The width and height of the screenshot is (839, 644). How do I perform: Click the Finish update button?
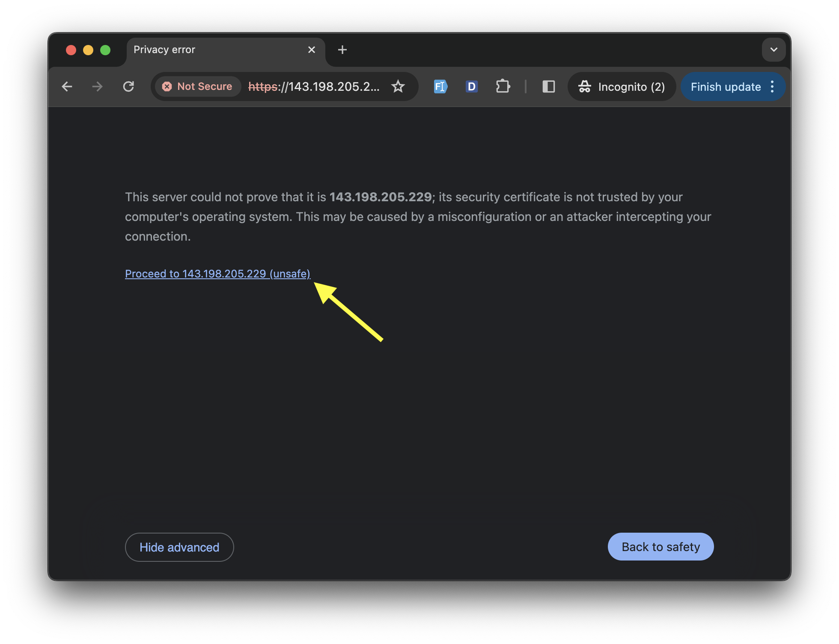coord(726,87)
